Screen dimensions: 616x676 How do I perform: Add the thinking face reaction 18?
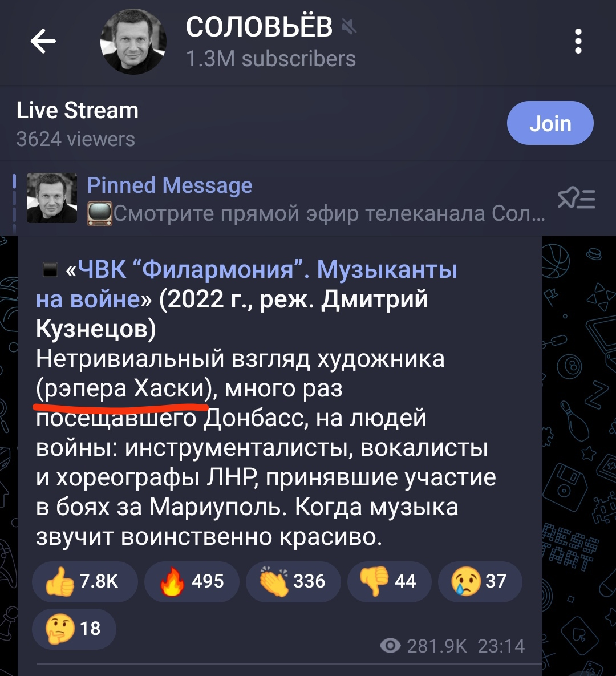[x=74, y=629]
